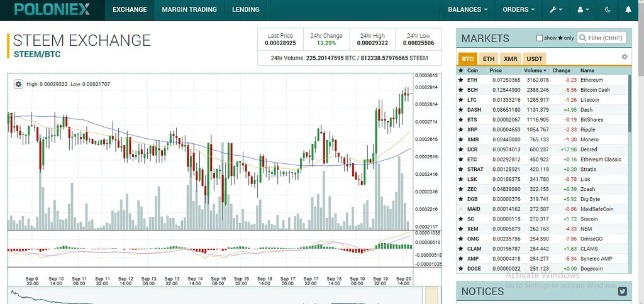Click the 24hr Low value 0.00025506
Screen dimensions: 644x304
tap(418, 43)
